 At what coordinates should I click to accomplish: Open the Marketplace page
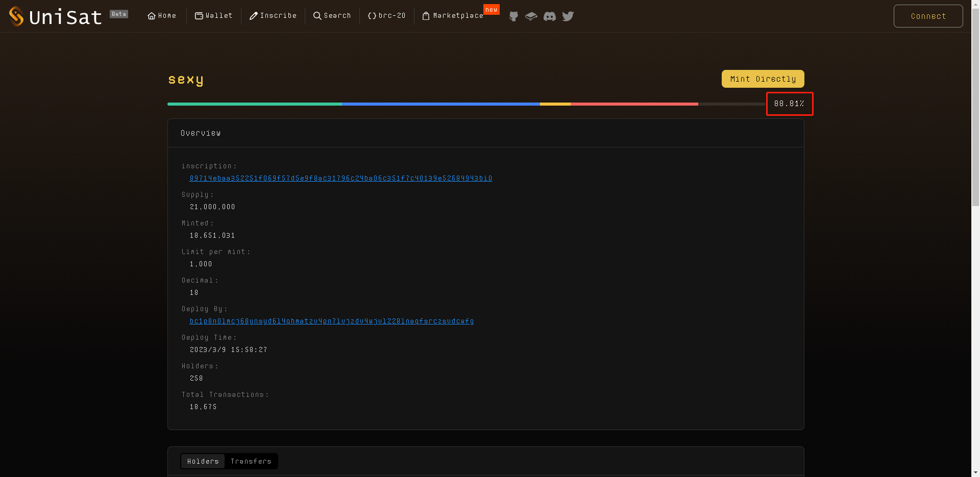453,16
